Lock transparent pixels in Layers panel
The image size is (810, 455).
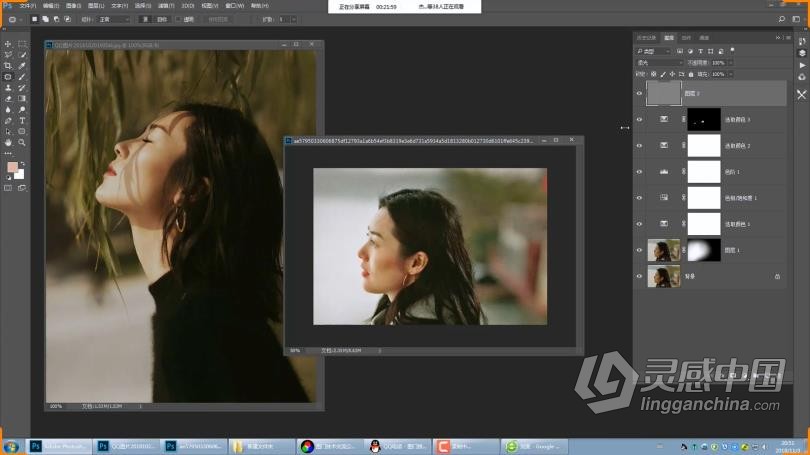click(x=653, y=74)
